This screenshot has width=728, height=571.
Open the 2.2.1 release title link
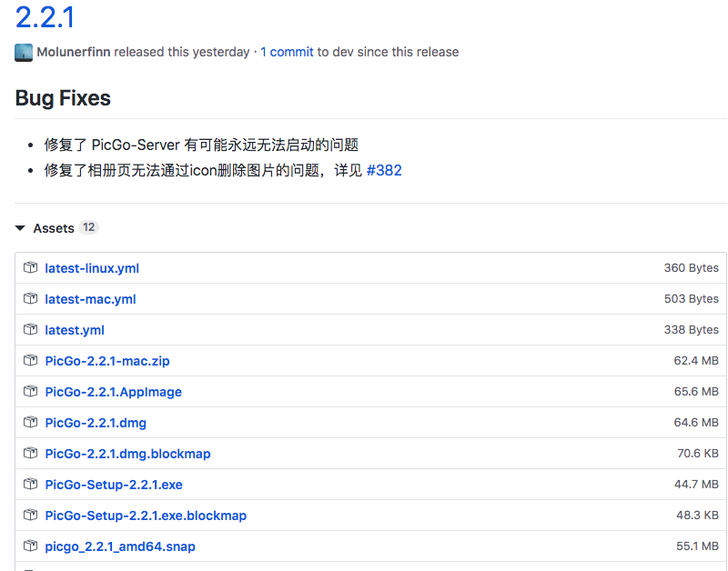tap(45, 17)
